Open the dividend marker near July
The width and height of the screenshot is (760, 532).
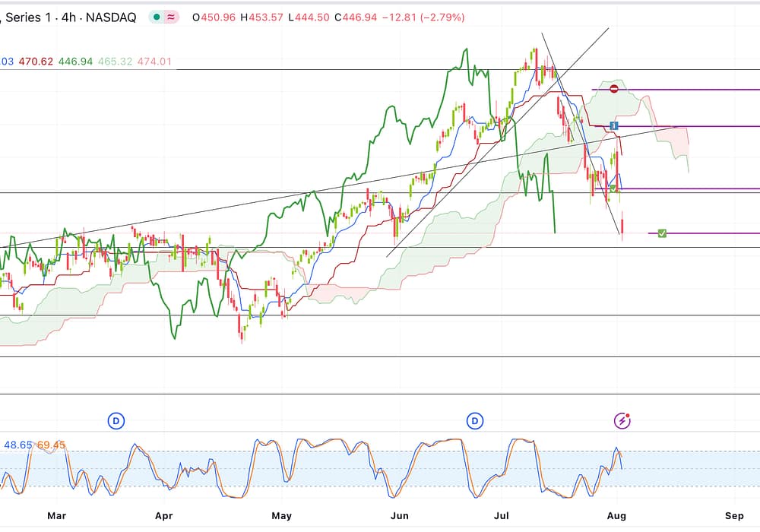tap(475, 420)
